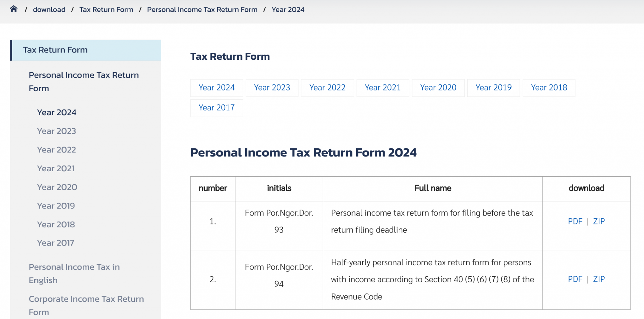Select the Year 2023 tab
644x319 pixels.
(x=272, y=88)
